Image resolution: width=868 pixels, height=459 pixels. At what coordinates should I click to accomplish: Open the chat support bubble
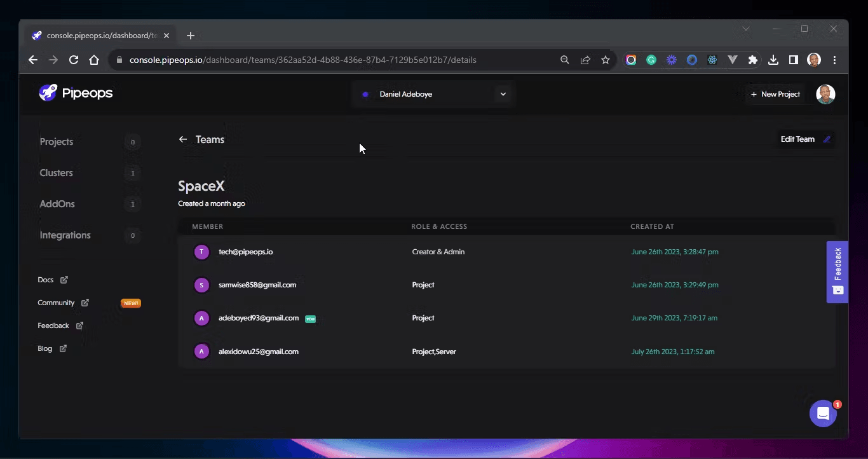click(x=823, y=414)
